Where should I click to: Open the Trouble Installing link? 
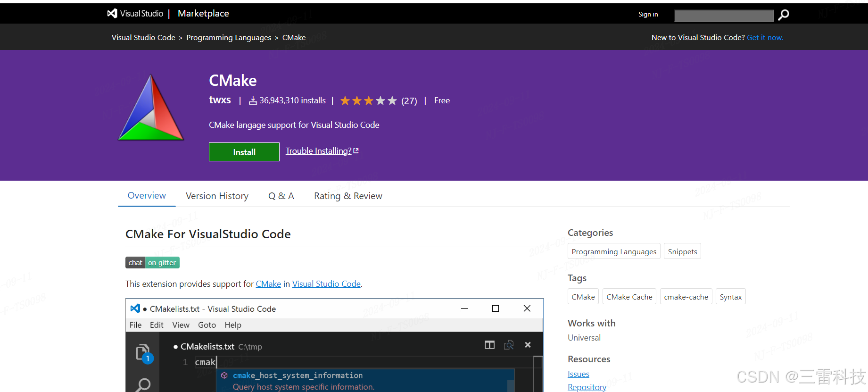pos(319,151)
